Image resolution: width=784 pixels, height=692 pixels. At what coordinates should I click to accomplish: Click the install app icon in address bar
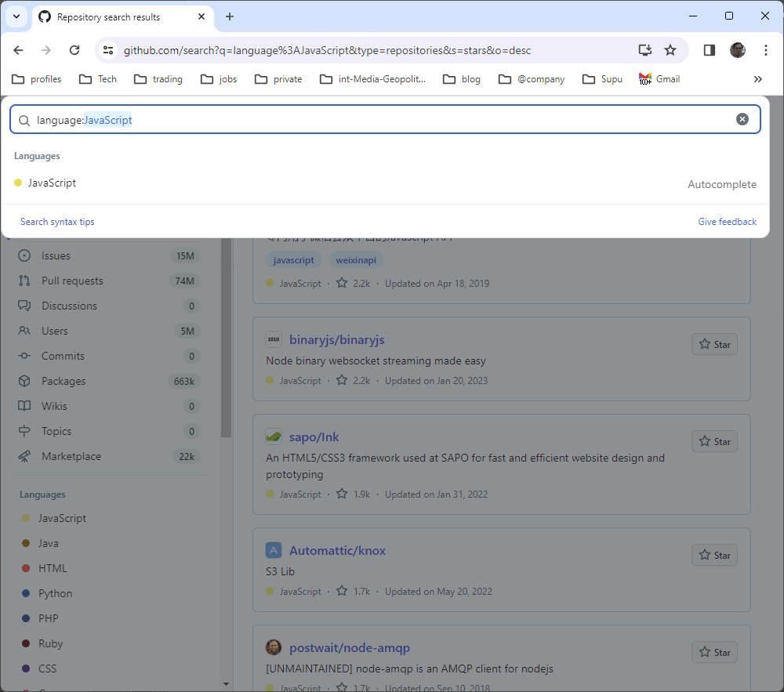tap(644, 50)
